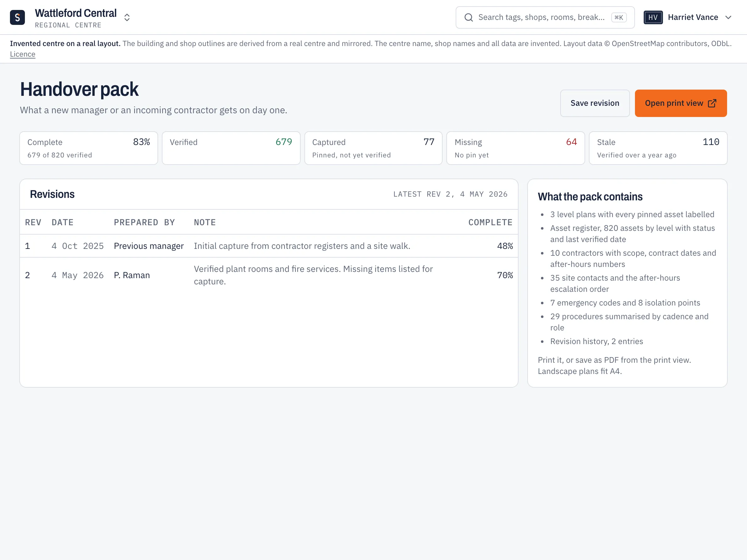This screenshot has width=747, height=560.
Task: Click the No pin yet subtext
Action: coord(472,155)
